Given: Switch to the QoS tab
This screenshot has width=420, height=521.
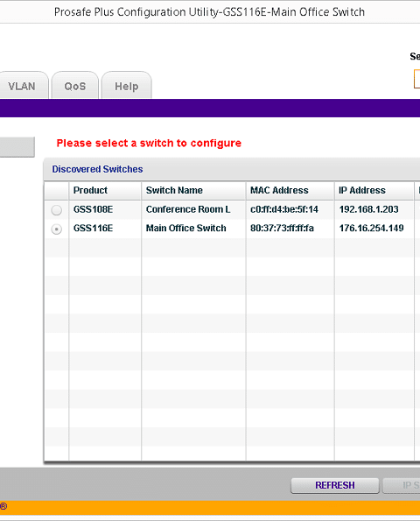Looking at the screenshot, I should click(x=75, y=86).
